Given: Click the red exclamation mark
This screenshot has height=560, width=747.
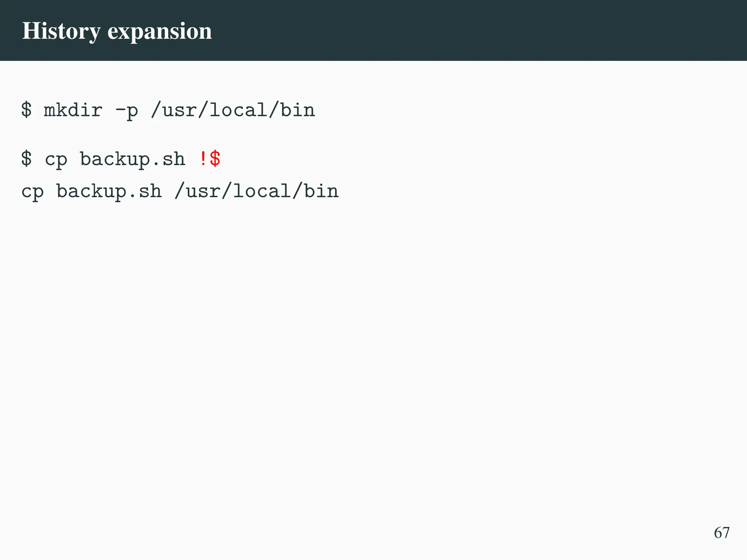Looking at the screenshot, I should point(203,159).
